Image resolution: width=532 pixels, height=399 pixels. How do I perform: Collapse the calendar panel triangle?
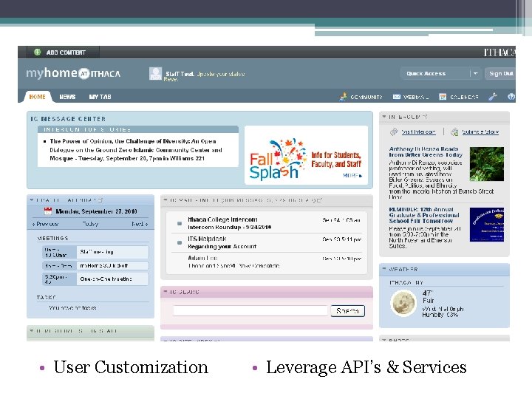(x=32, y=199)
